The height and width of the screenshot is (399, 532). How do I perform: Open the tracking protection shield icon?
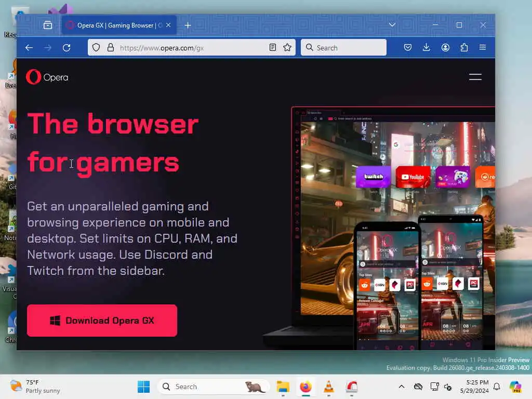point(96,47)
